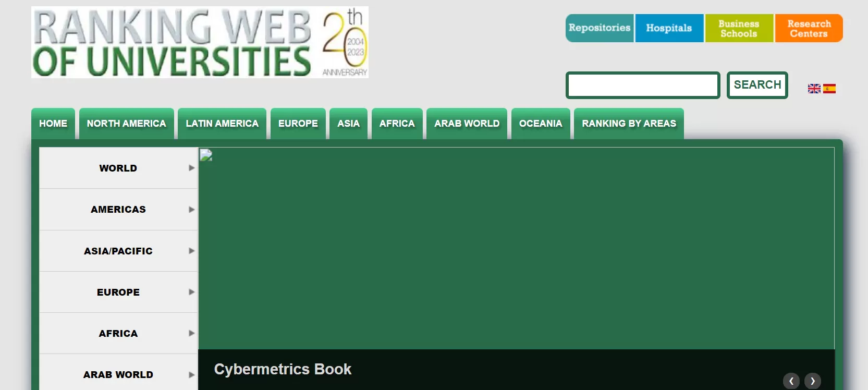
Task: Click the Research Centers button
Action: point(809,28)
